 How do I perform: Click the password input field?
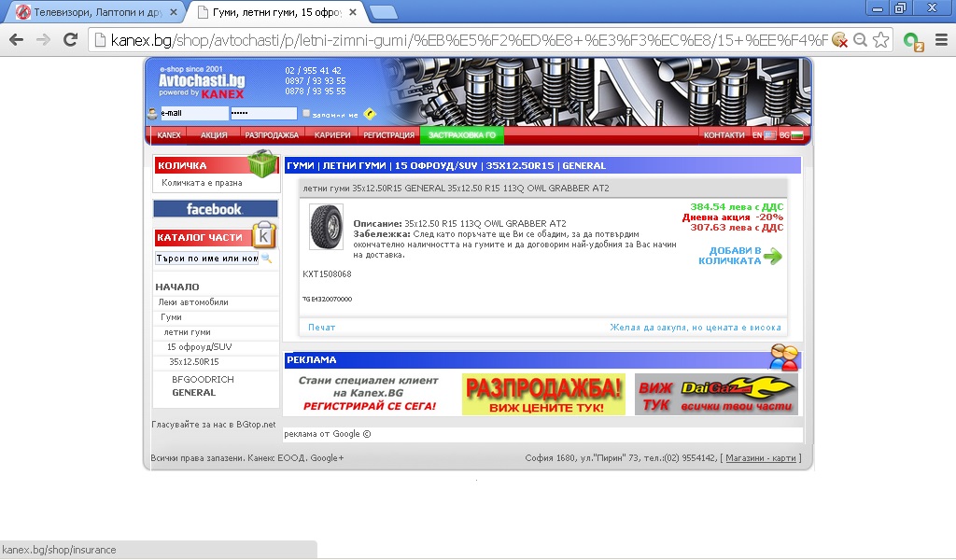pyautogui.click(x=263, y=113)
